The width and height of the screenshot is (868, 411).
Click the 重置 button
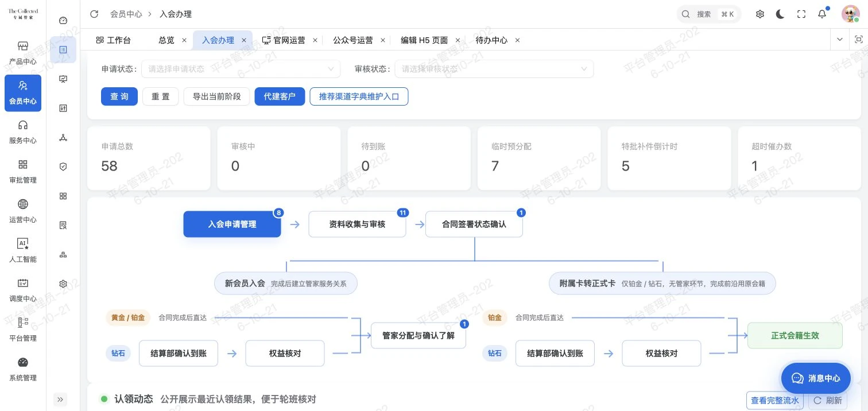[161, 96]
